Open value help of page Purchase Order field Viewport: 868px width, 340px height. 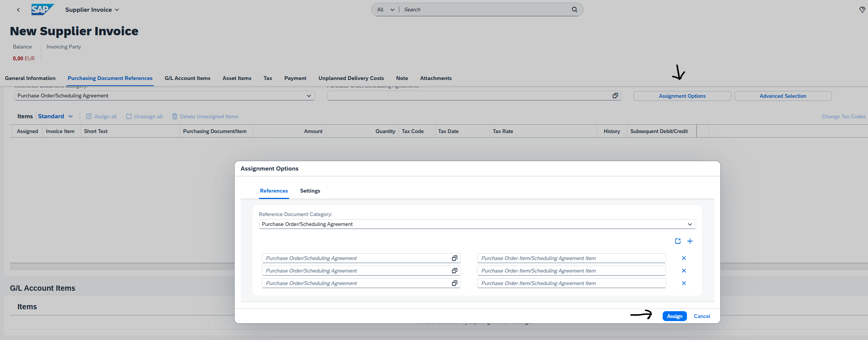(615, 96)
